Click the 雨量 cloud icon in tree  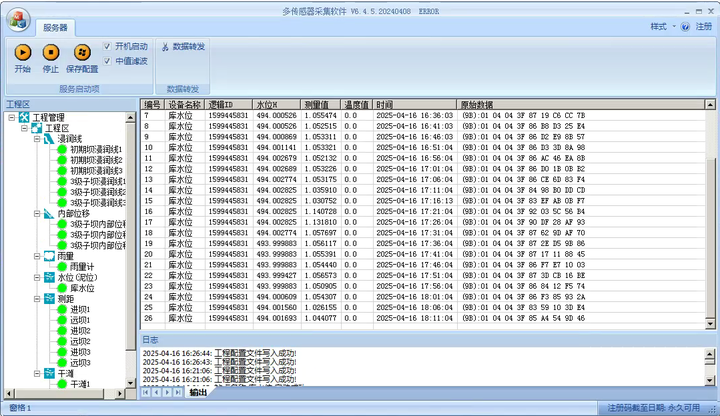tap(49, 256)
